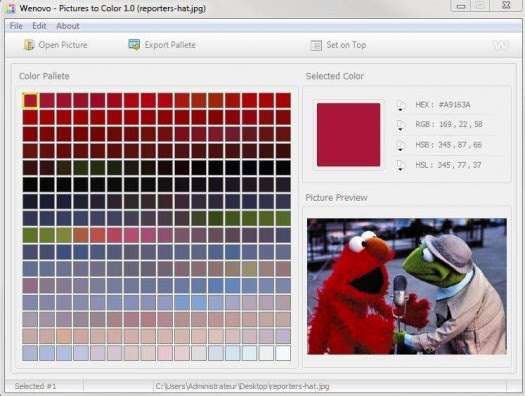This screenshot has width=525, height=396.
Task: Open the About menu
Action: pos(68,26)
